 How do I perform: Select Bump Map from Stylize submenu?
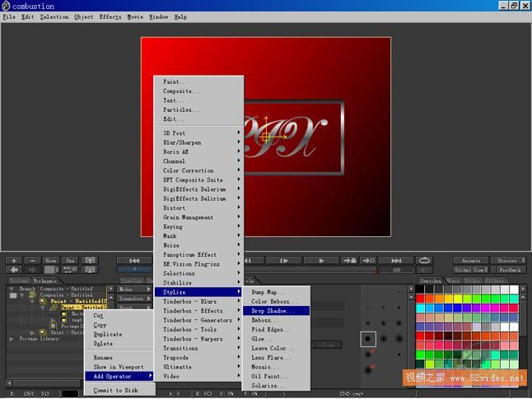[276, 292]
